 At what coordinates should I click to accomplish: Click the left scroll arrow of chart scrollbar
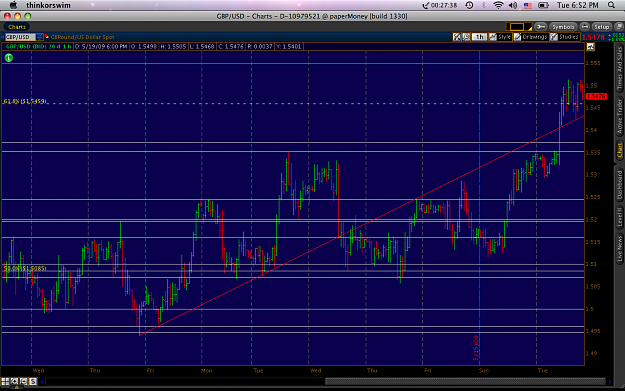point(42,382)
